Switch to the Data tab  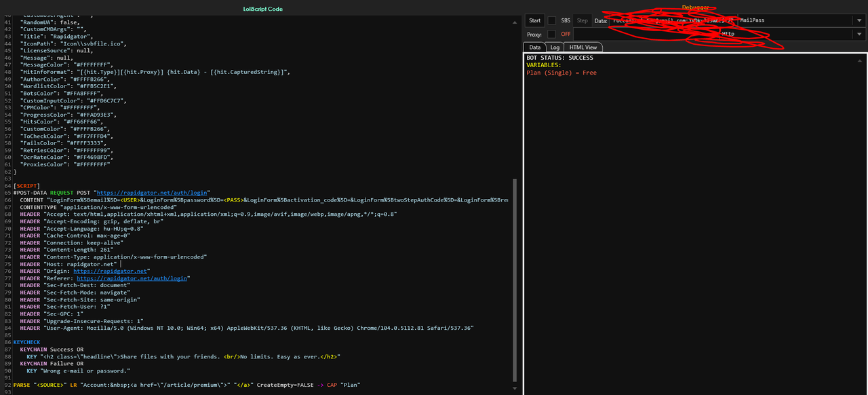pos(535,48)
